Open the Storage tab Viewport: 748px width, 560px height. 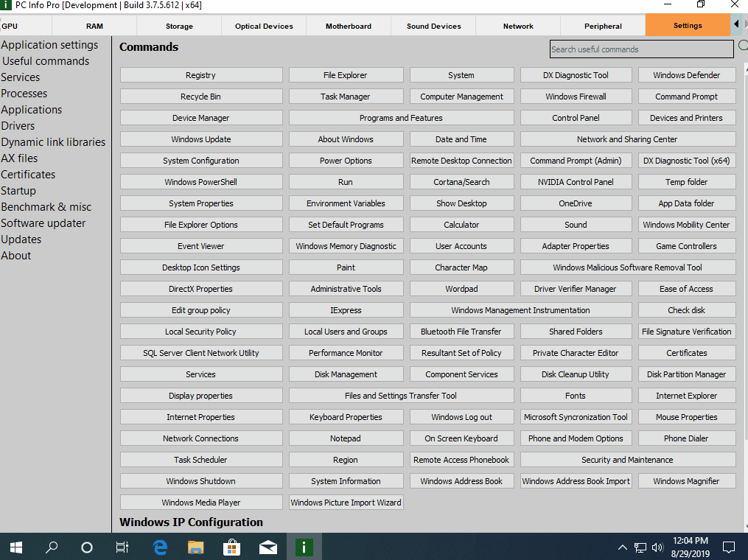coord(179,26)
